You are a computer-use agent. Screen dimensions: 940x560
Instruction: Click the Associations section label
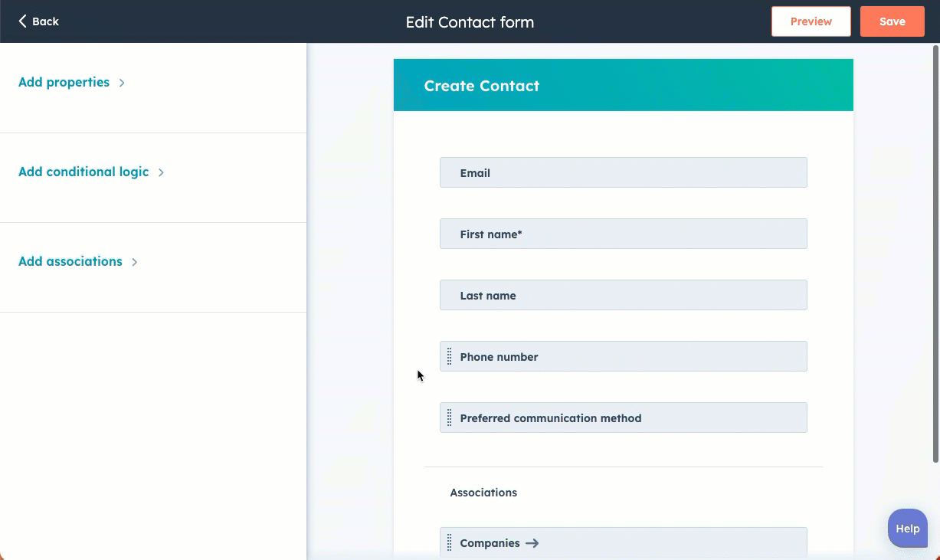click(x=483, y=492)
